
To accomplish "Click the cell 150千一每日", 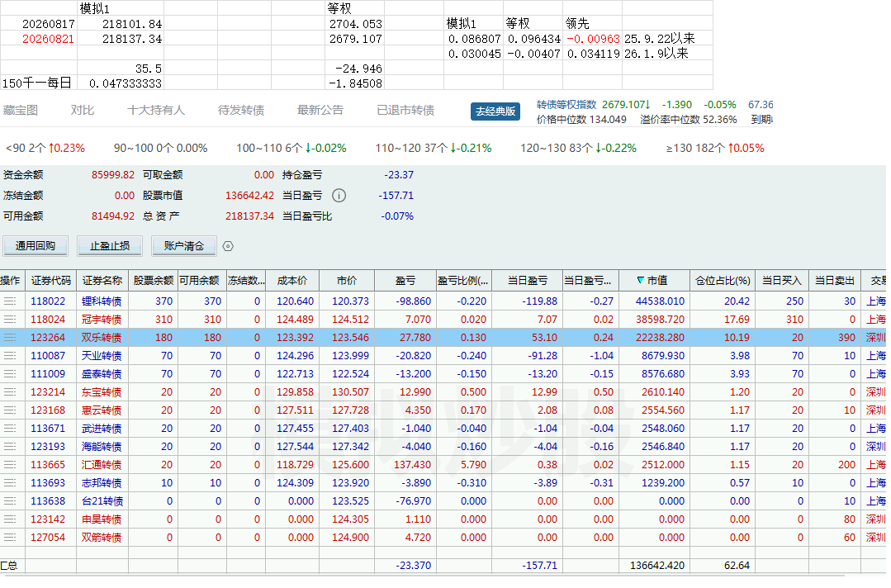I will click(37, 83).
